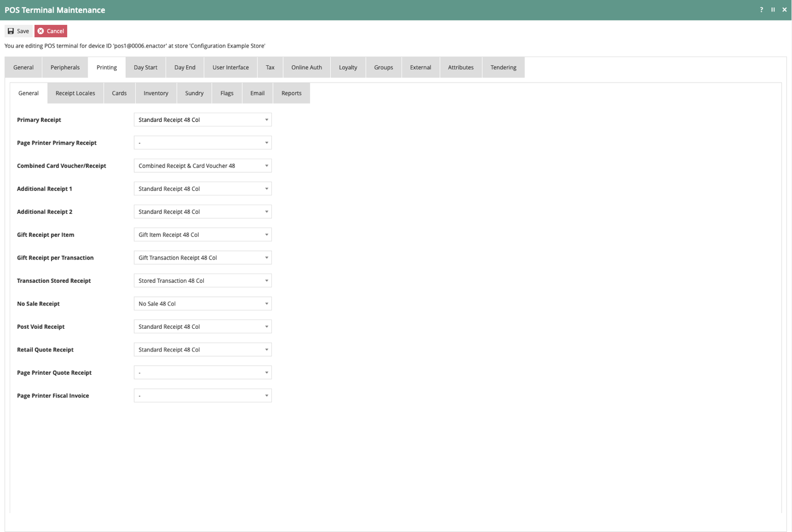
Task: Go to the Day End tab
Action: point(185,68)
